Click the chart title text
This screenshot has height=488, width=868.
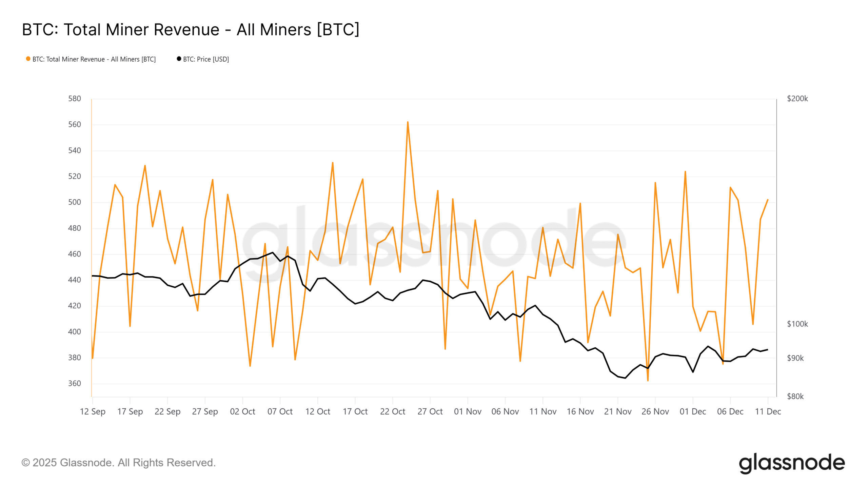191,29
